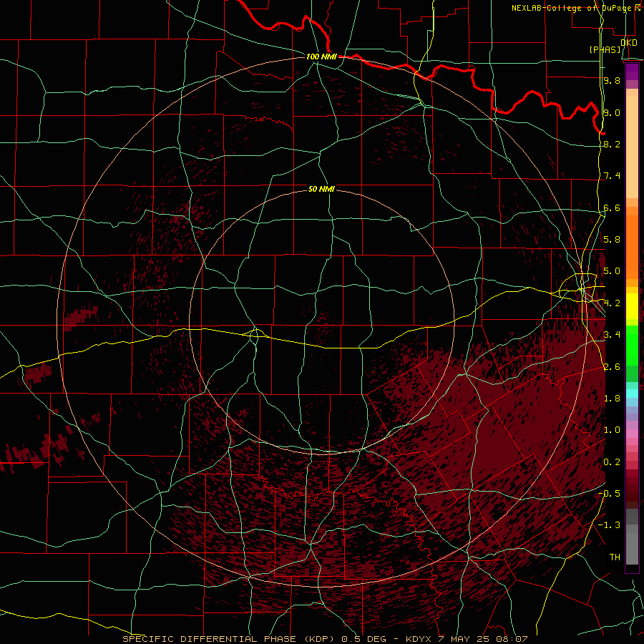
Task: Click the 5.0 legend value
Action: click(x=612, y=271)
